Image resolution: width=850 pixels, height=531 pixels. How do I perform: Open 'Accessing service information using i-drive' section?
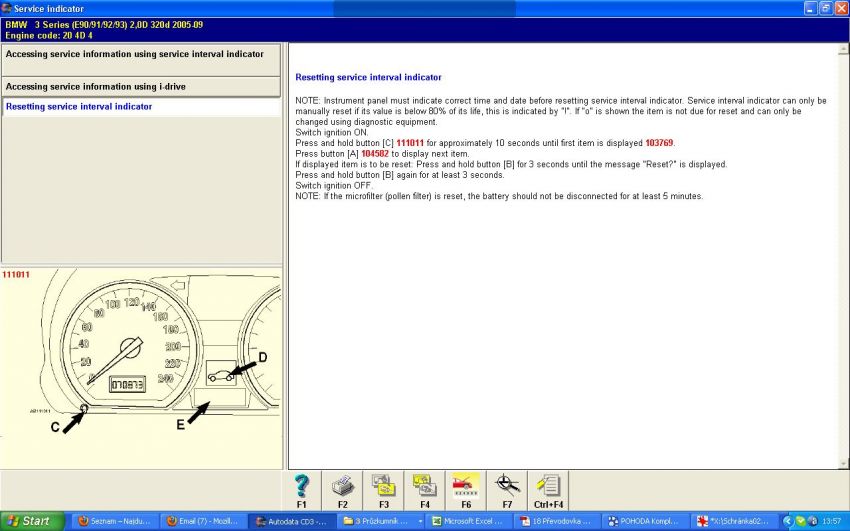point(141,87)
